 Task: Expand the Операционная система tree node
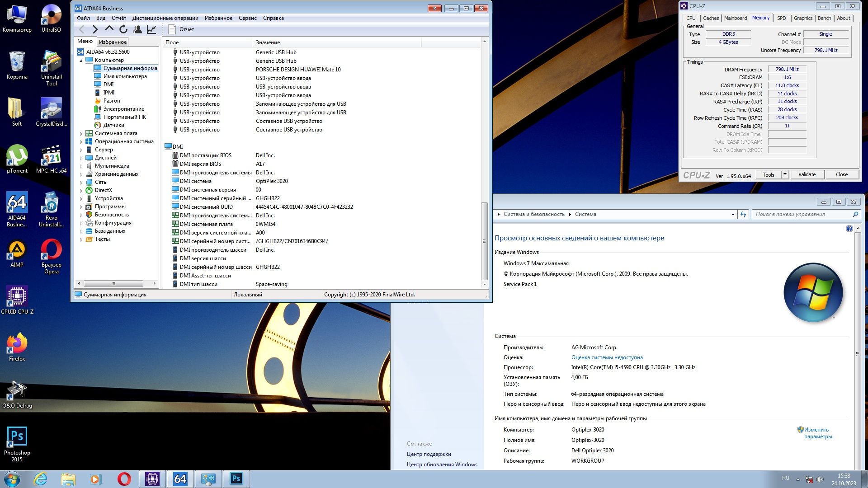point(81,142)
